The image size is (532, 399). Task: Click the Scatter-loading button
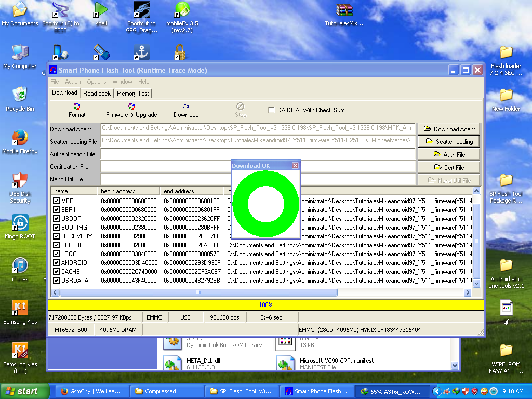coord(449,141)
